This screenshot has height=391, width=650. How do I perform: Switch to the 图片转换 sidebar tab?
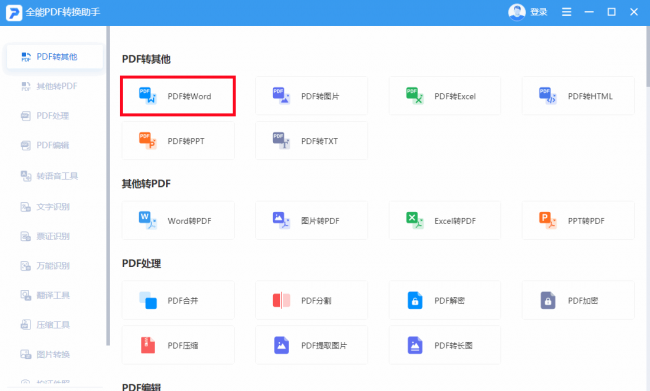click(x=55, y=354)
